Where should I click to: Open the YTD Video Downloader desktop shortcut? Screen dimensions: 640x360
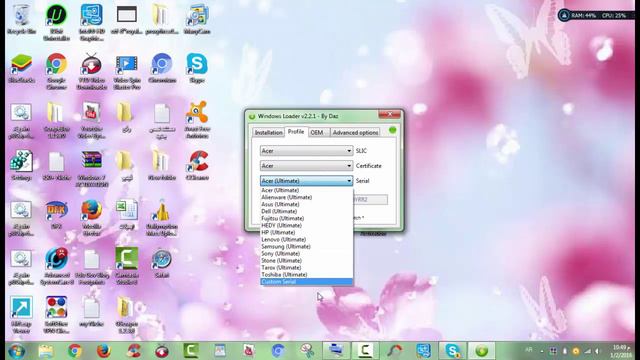(x=91, y=71)
